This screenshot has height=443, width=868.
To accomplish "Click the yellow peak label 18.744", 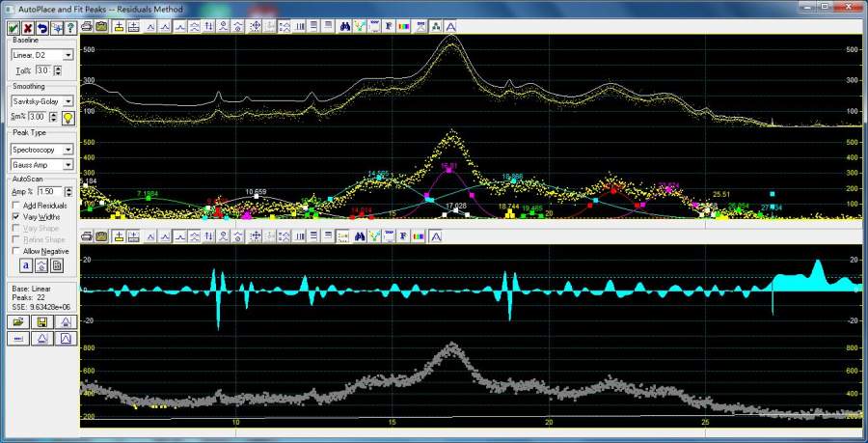I will 508,206.
